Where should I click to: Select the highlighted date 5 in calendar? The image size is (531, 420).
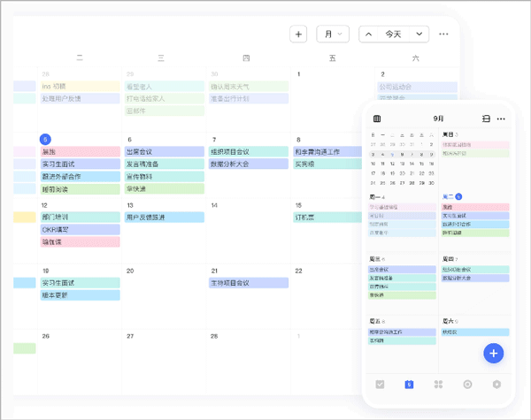click(46, 139)
